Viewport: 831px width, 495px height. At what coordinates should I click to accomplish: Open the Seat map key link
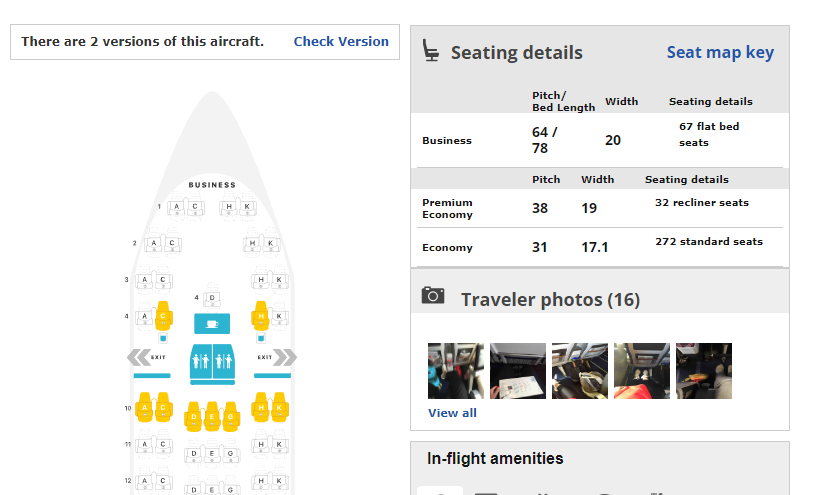click(720, 52)
